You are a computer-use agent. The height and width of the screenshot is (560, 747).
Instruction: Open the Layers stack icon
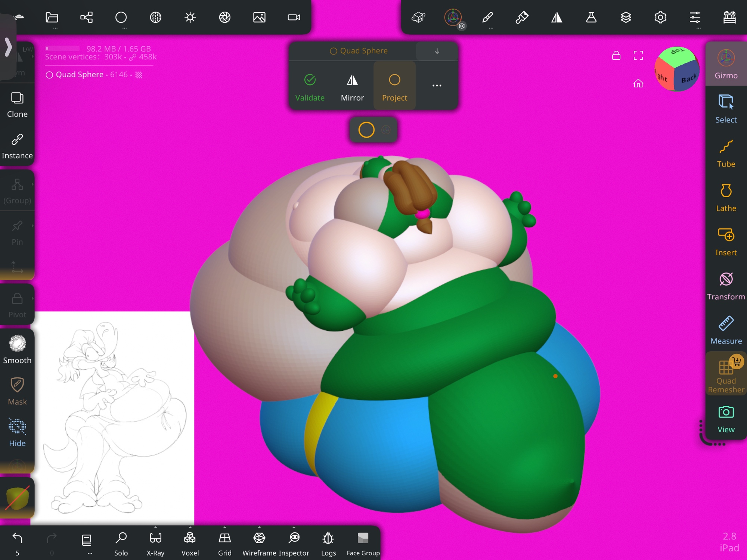(626, 18)
